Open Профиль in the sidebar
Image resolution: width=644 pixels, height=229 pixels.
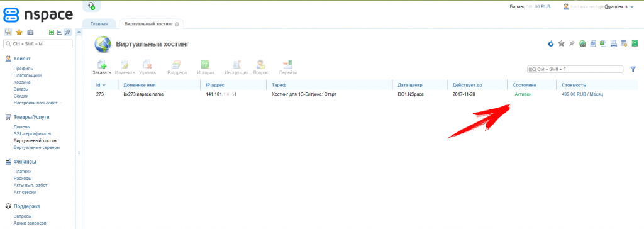tap(23, 69)
